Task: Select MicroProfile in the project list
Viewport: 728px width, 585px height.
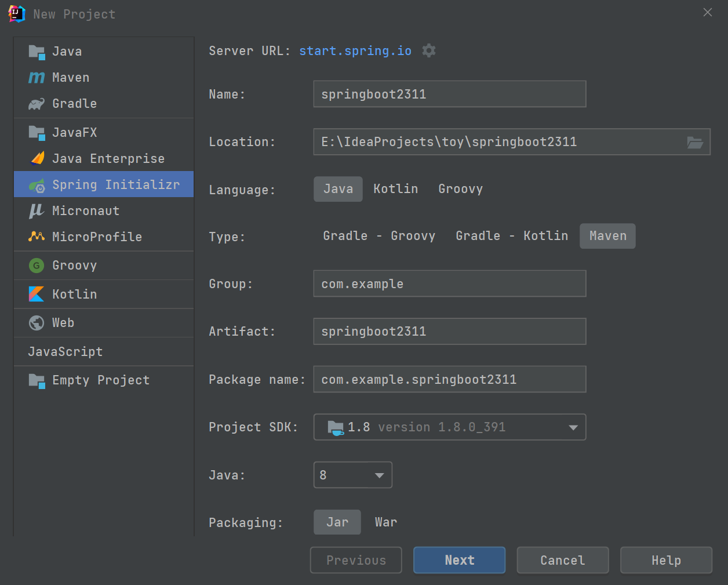Action: 104,237
